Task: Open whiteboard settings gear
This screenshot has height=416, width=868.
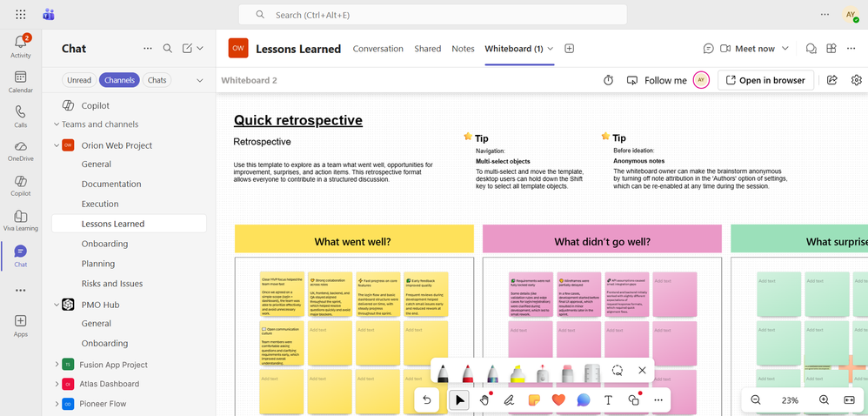Action: point(857,80)
